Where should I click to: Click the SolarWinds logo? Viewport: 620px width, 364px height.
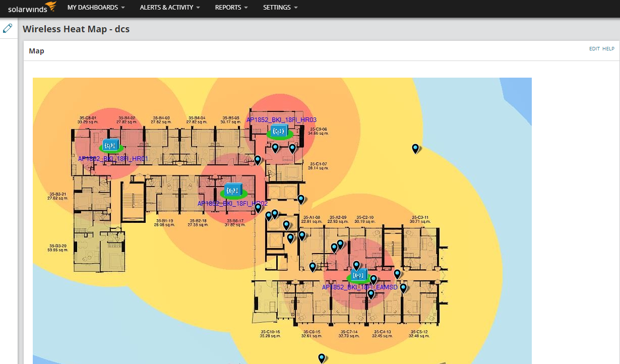32,8
